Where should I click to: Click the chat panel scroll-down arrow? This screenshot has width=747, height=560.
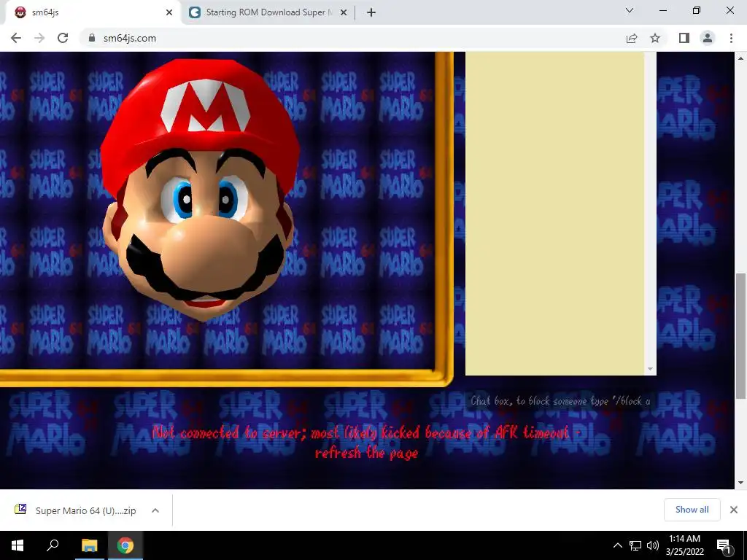[650, 369]
